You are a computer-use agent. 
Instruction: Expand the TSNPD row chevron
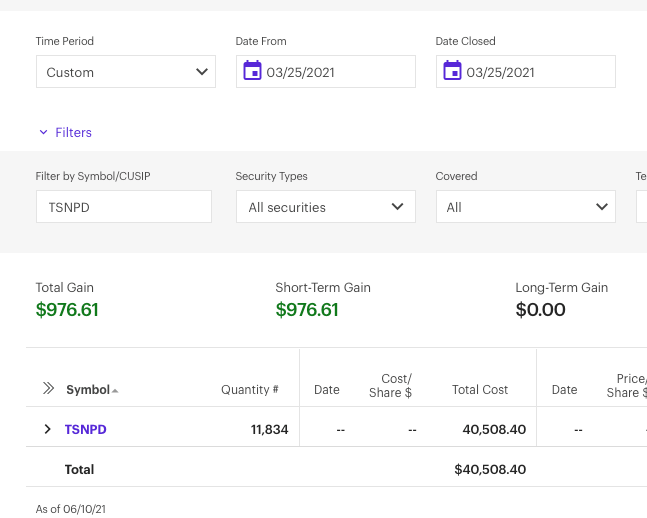click(x=47, y=429)
